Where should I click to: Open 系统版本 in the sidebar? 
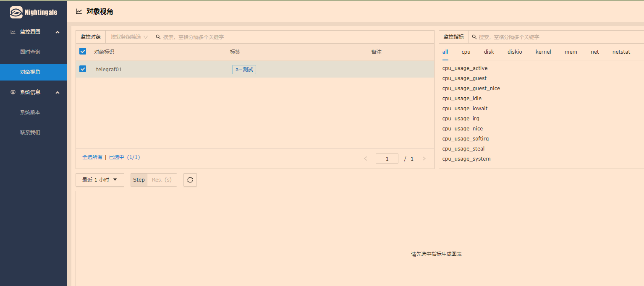pos(30,112)
